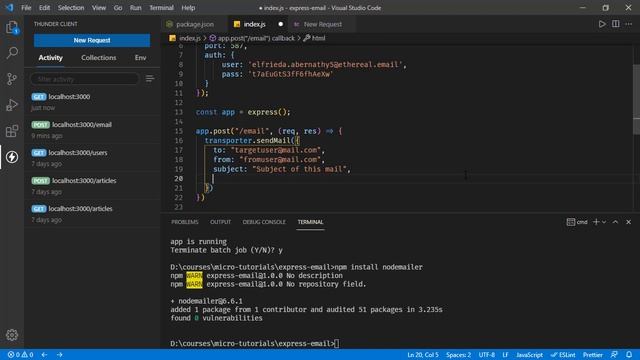
Task: Open the Help menu
Action: [188, 8]
